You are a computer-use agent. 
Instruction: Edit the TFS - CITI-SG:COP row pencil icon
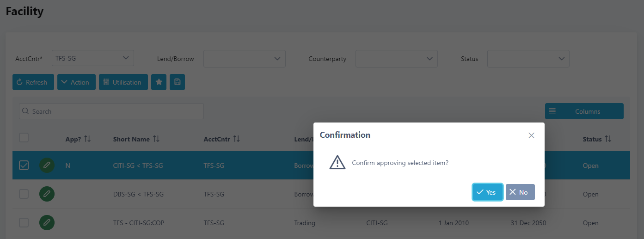pyautogui.click(x=47, y=223)
